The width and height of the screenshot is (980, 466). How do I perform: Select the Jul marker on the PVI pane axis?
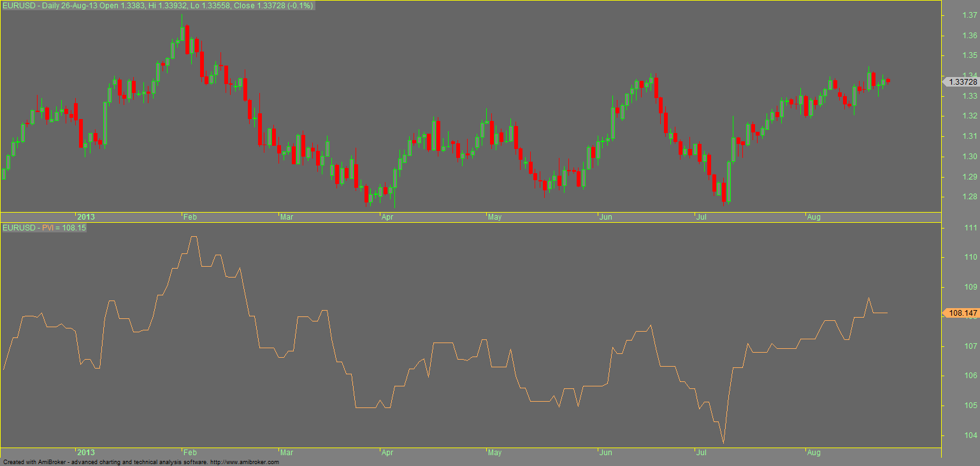[702, 453]
